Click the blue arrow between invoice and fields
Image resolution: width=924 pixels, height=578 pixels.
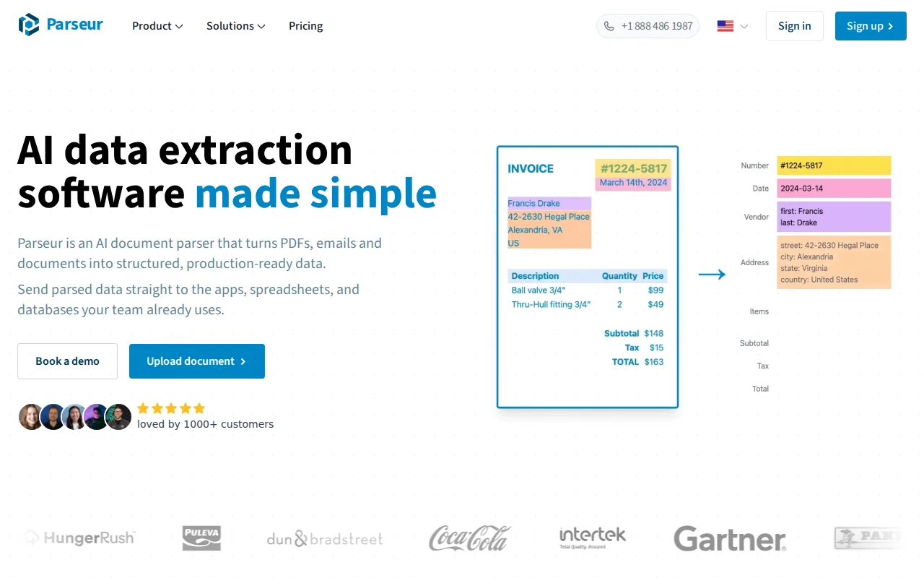coord(712,275)
